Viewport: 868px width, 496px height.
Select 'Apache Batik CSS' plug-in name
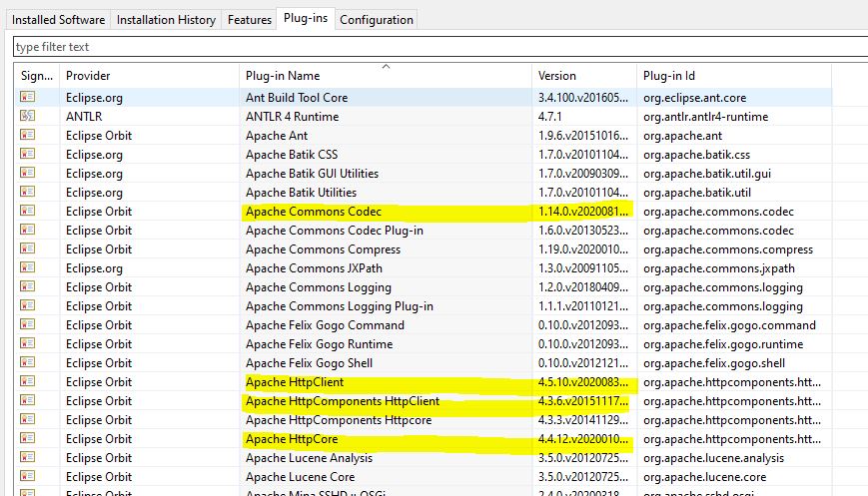point(292,155)
